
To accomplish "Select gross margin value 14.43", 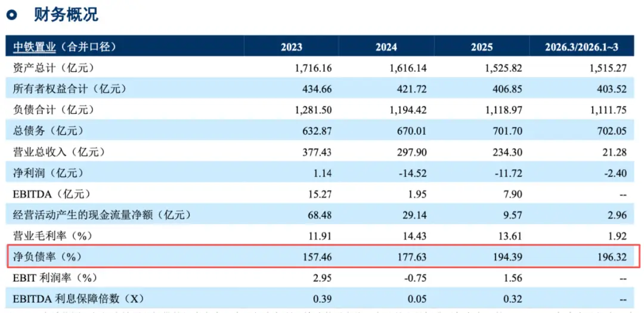I will [415, 236].
